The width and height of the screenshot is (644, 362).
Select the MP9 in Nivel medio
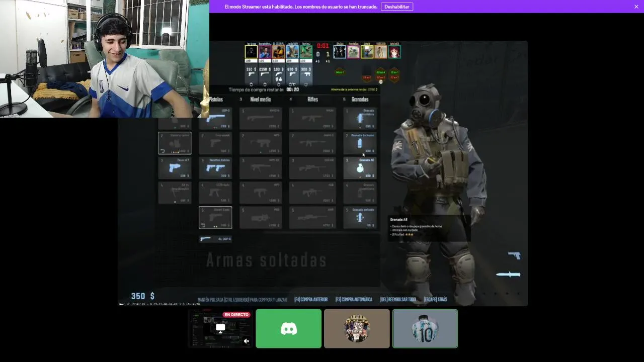[x=261, y=143]
